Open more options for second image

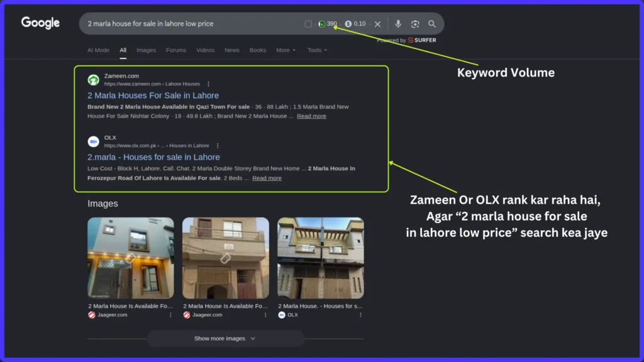tap(265, 315)
